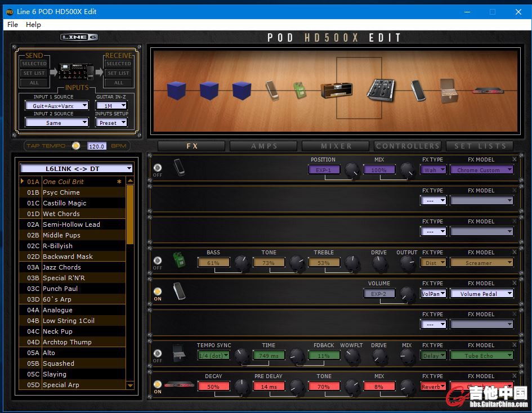Select the amp head in signal chain
This screenshot has height=413, width=532.
[x=337, y=90]
